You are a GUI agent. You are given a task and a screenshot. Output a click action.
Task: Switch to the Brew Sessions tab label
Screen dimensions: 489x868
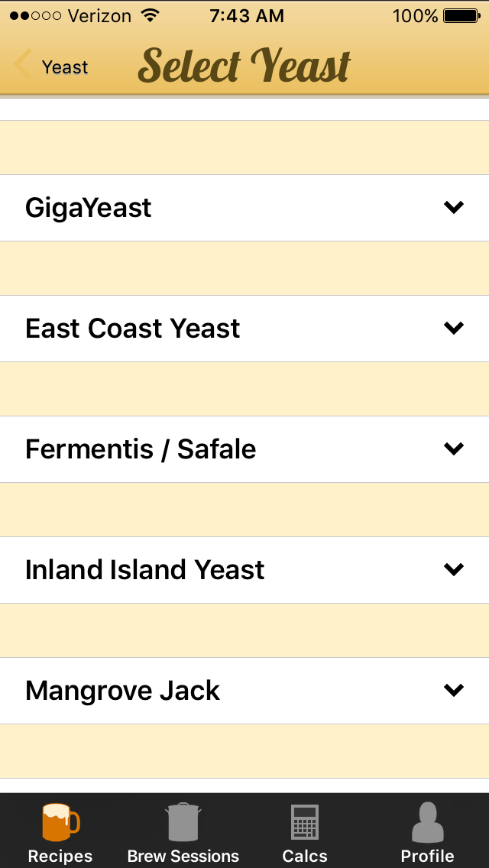click(183, 856)
